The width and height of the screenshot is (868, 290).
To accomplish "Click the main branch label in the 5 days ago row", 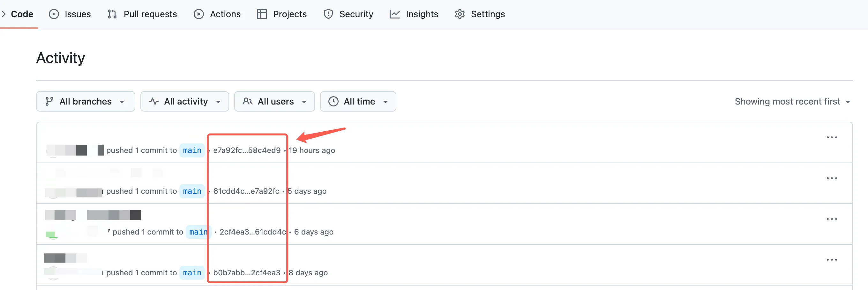I will coord(192,191).
